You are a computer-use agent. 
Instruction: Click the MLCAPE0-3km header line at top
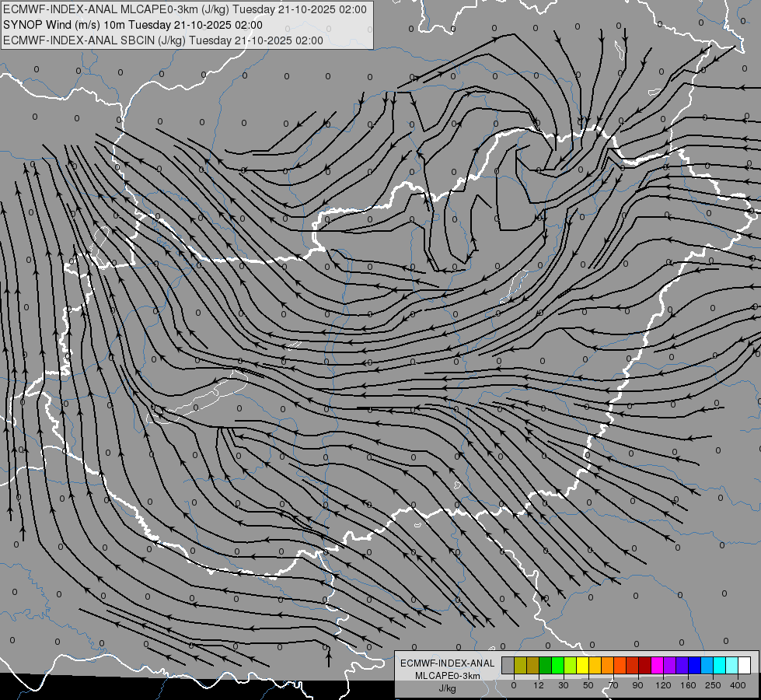point(185,9)
